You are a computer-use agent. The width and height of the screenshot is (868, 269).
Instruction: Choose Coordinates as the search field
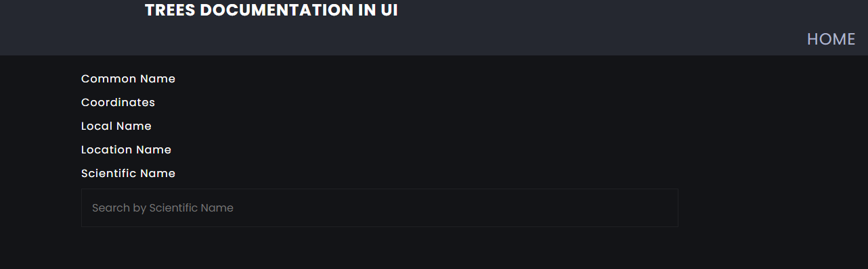click(118, 103)
